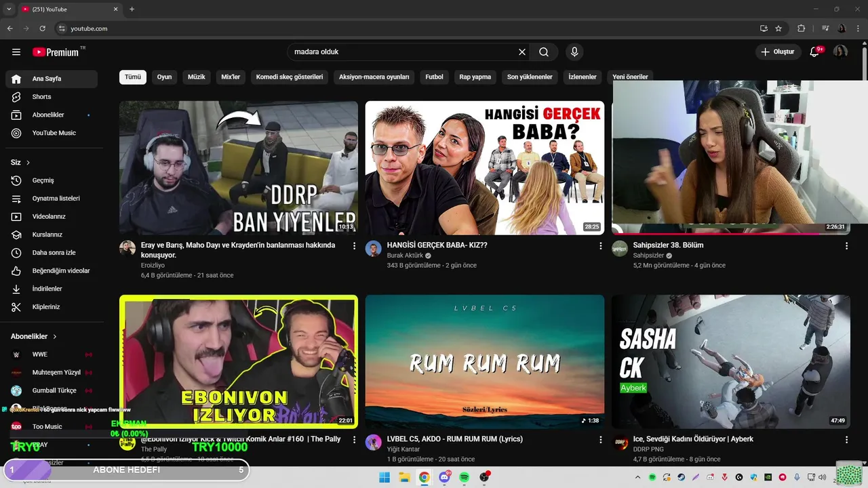Open Beğendiğim videolar list

click(52, 270)
